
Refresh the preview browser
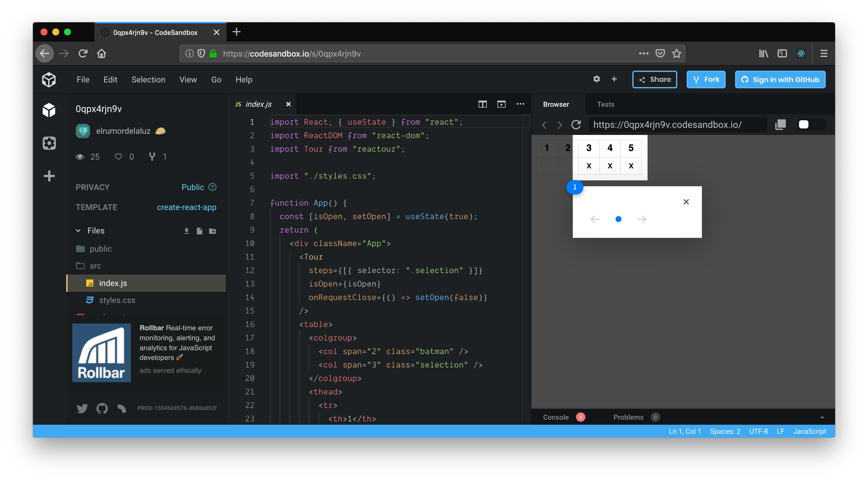click(576, 125)
